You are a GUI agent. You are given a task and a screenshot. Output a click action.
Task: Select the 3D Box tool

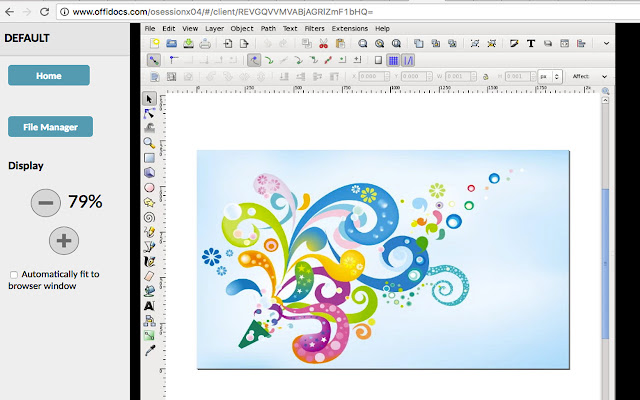[149, 172]
